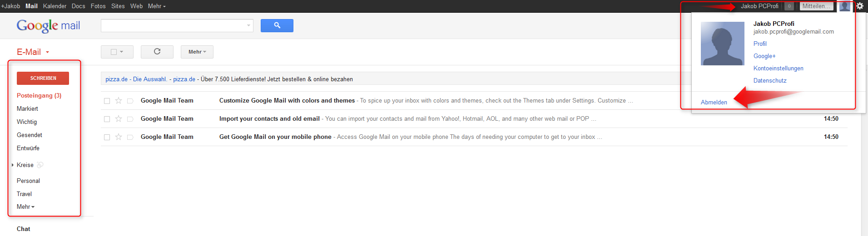Open email 'Customize Google Mail with colors and themes'
This screenshot has height=236, width=868.
point(287,101)
